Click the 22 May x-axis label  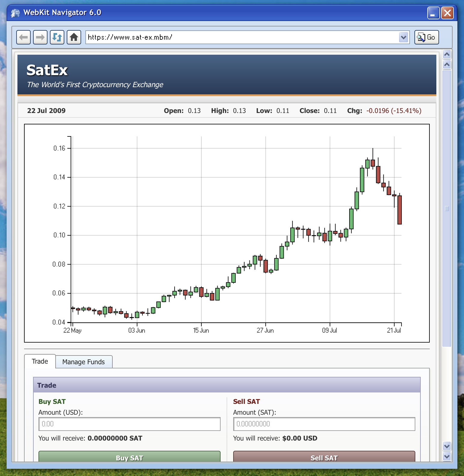(72, 330)
